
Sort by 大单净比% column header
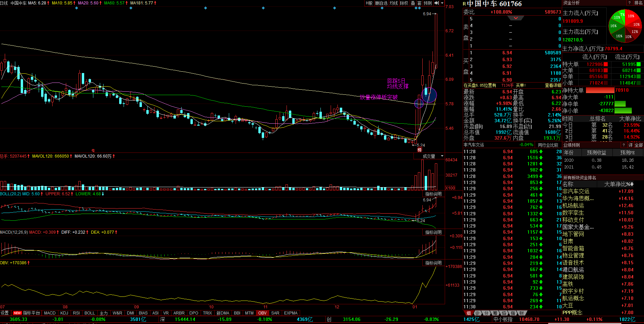(x=619, y=184)
